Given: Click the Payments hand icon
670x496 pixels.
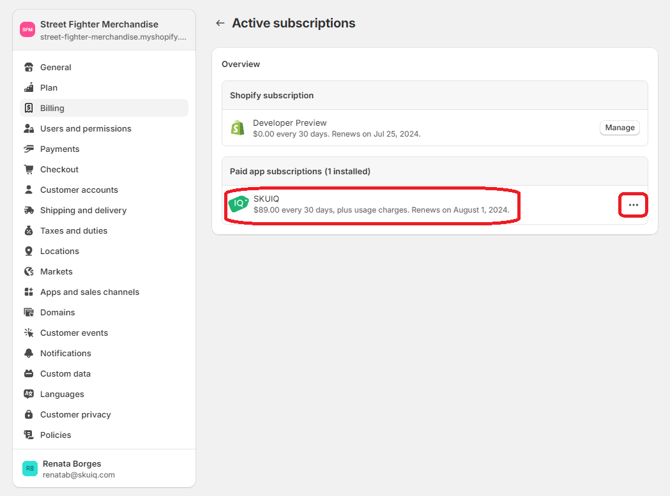Looking at the screenshot, I should [29, 149].
